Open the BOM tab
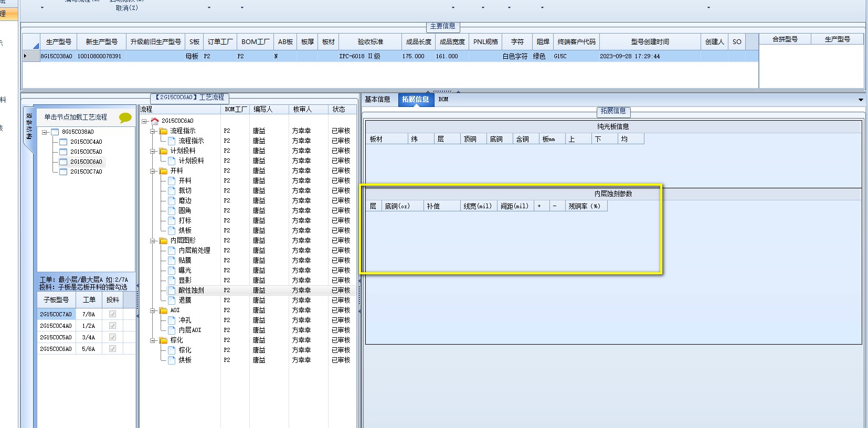Image resolution: width=868 pixels, height=428 pixels. pyautogui.click(x=443, y=99)
